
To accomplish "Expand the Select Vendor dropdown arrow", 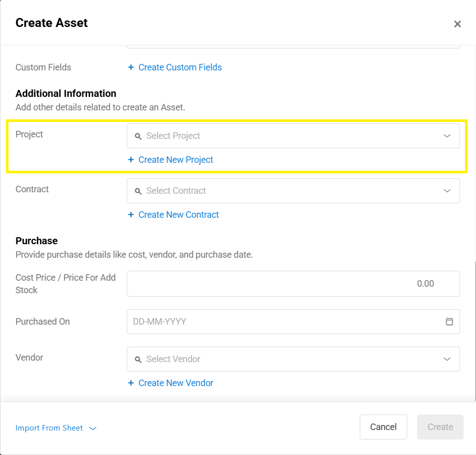I will click(x=447, y=359).
